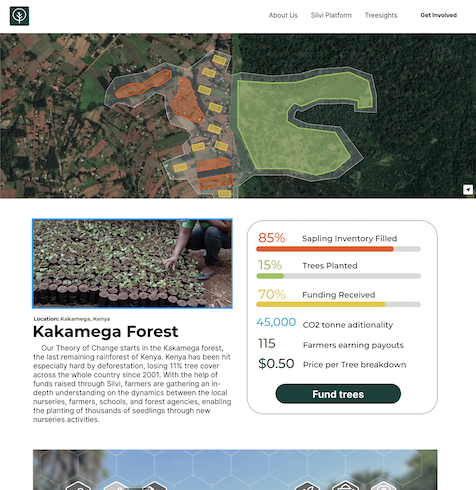Open the sapling nursery photo
Image resolution: width=476 pixels, height=490 pixels.
click(132, 263)
